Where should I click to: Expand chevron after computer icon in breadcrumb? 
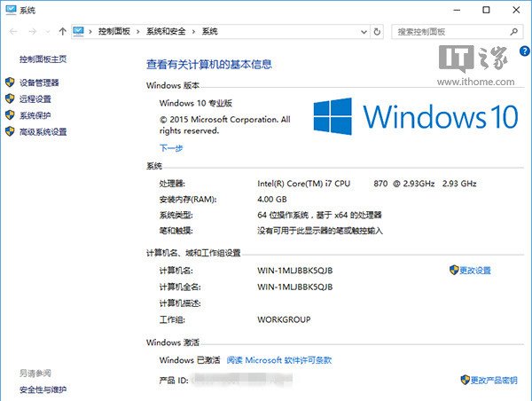click(90, 32)
